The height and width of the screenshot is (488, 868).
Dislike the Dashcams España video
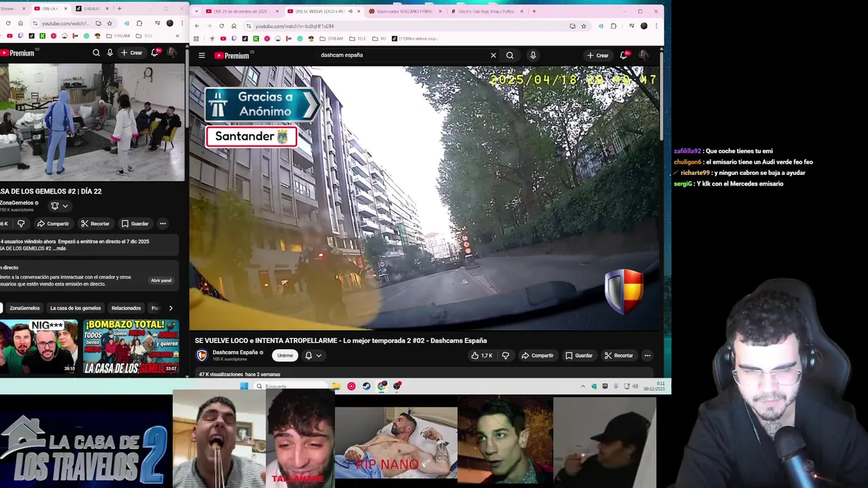pyautogui.click(x=505, y=355)
